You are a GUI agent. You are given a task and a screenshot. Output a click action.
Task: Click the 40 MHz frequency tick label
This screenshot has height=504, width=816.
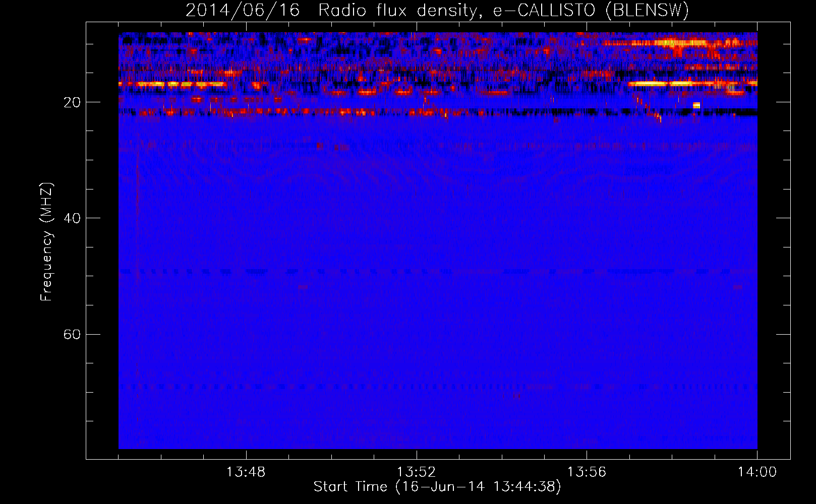[x=72, y=218]
